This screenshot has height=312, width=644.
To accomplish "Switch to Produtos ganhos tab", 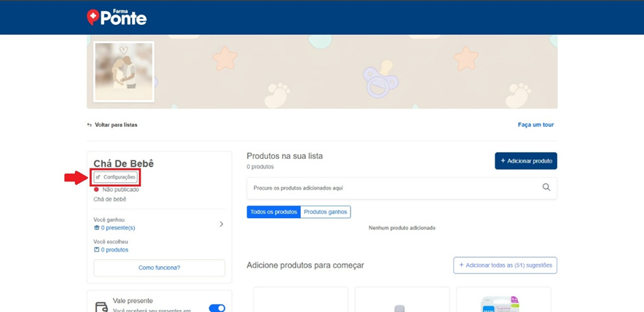I will coord(326,212).
